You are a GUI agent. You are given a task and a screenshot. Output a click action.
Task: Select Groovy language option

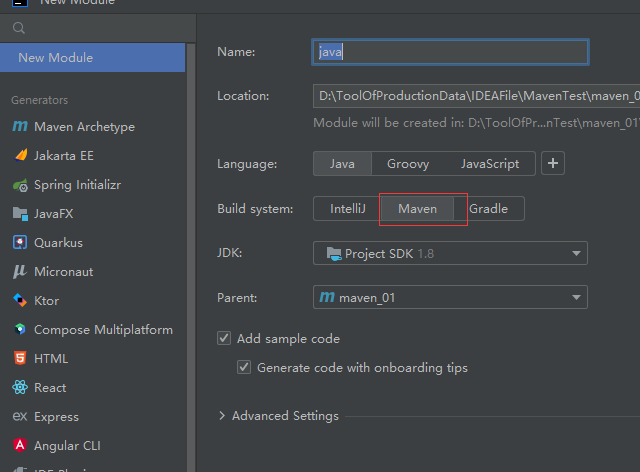click(408, 164)
